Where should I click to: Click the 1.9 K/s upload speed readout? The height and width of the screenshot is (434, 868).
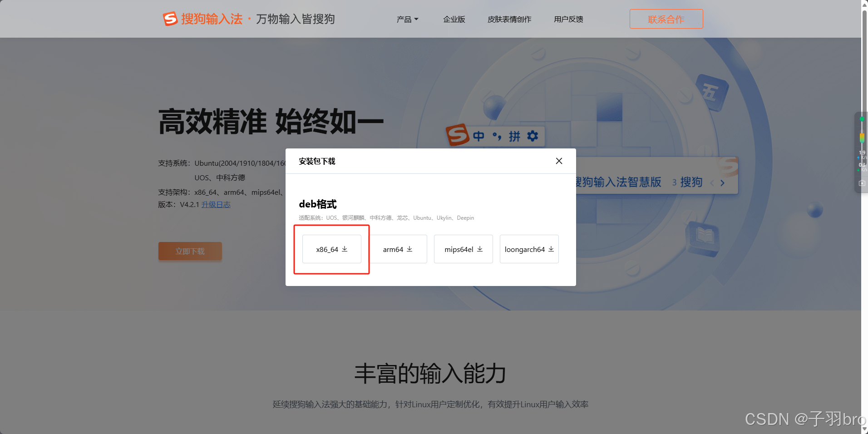[862, 155]
